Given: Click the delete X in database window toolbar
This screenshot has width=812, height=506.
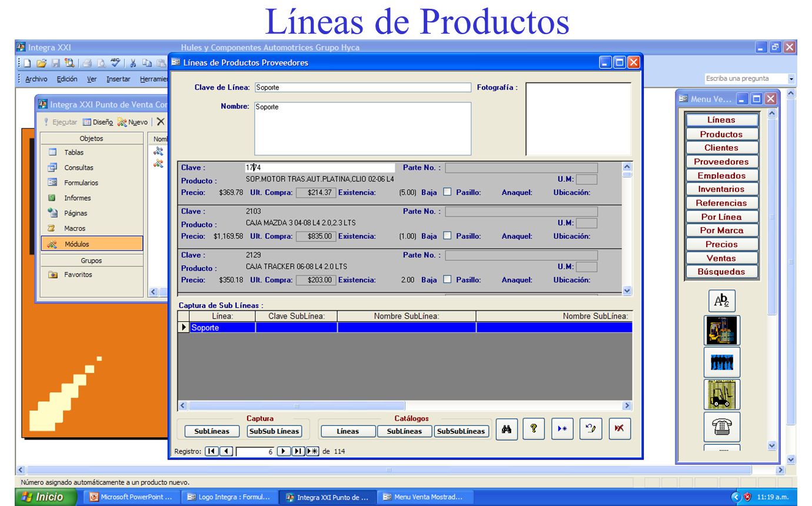Looking at the screenshot, I should pos(160,122).
